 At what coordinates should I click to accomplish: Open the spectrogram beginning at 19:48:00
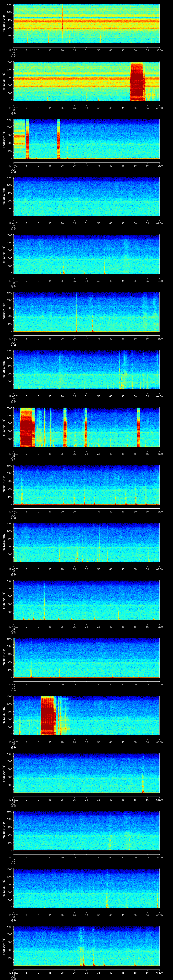coord(87,657)
